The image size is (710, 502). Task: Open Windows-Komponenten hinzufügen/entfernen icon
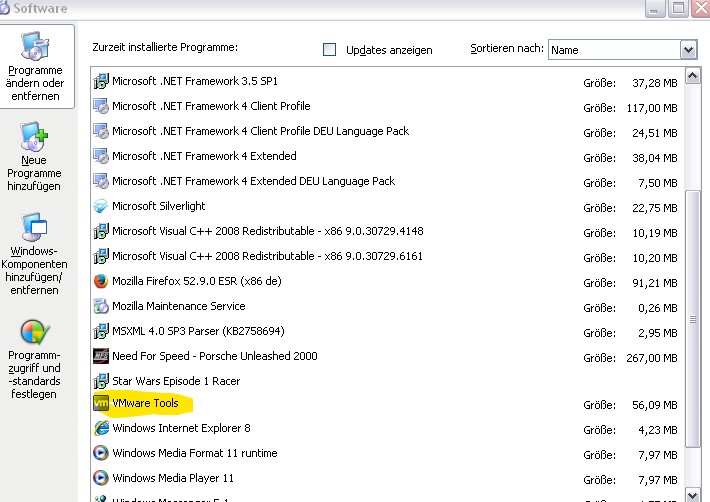[34, 227]
